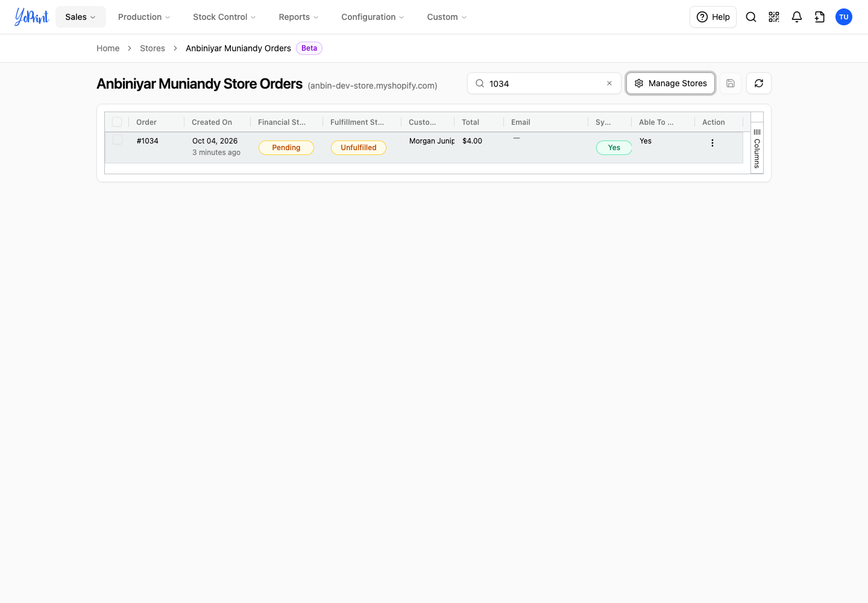Click the Manage Stores button
The image size is (868, 603).
click(x=671, y=83)
